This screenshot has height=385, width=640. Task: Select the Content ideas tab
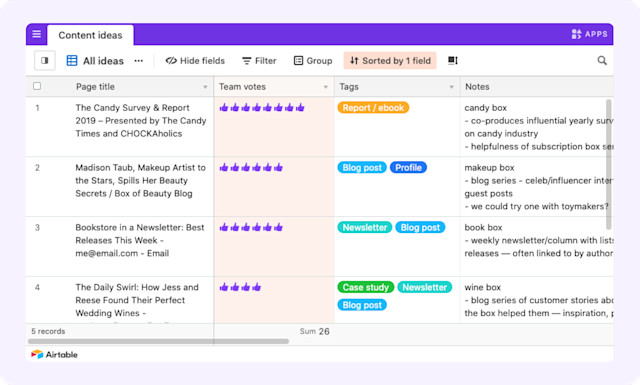tap(90, 36)
